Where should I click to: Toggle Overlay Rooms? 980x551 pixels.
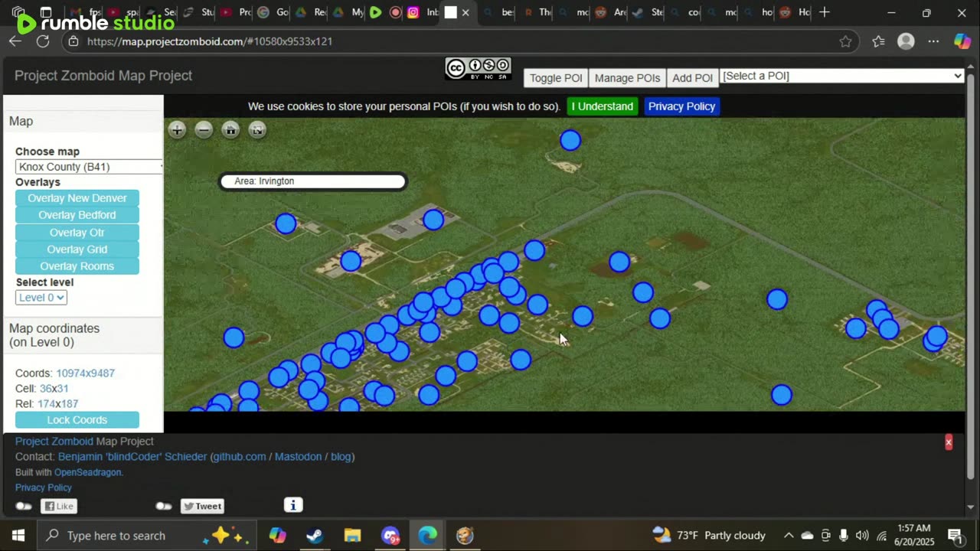pyautogui.click(x=77, y=266)
